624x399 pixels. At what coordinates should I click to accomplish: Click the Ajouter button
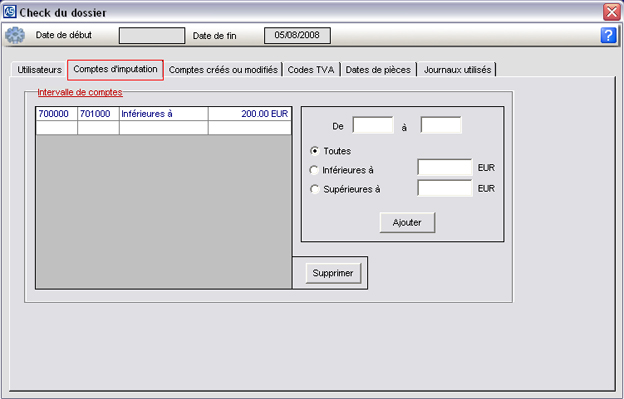click(407, 222)
